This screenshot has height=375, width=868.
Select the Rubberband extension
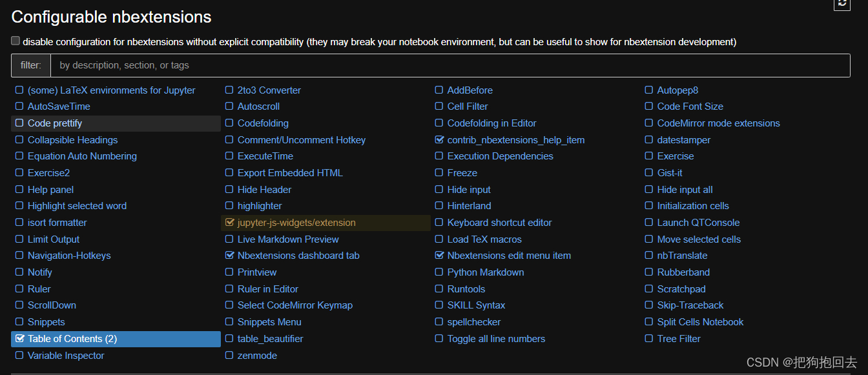point(683,272)
